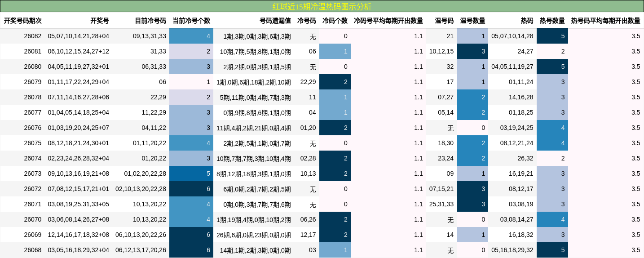Click draw numbers 01,11,17,22,24,29+04
Image resolution: width=644 pixels, height=258 pixels.
[79, 82]
